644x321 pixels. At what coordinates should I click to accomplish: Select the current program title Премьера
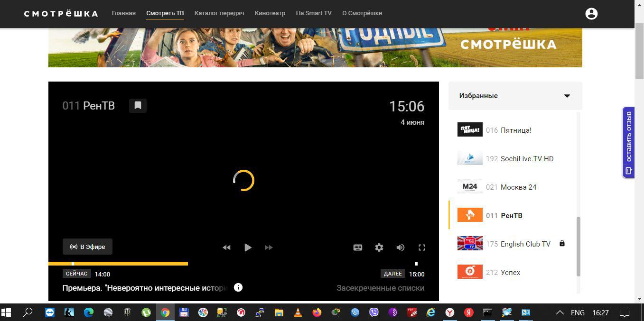145,288
